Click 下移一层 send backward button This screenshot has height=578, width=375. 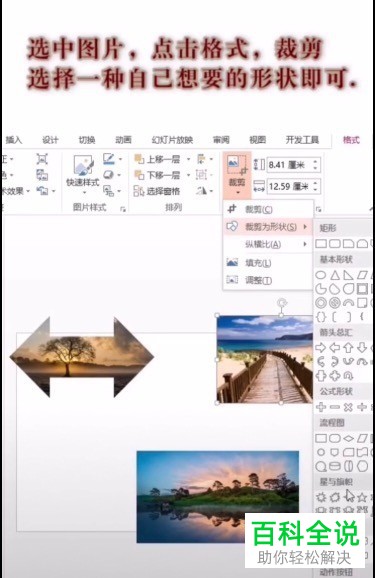click(x=157, y=175)
